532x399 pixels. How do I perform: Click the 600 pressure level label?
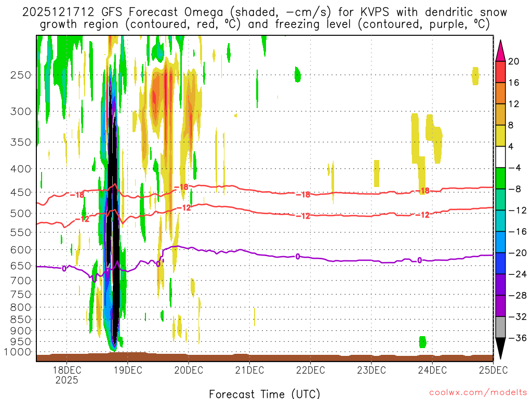coord(21,250)
